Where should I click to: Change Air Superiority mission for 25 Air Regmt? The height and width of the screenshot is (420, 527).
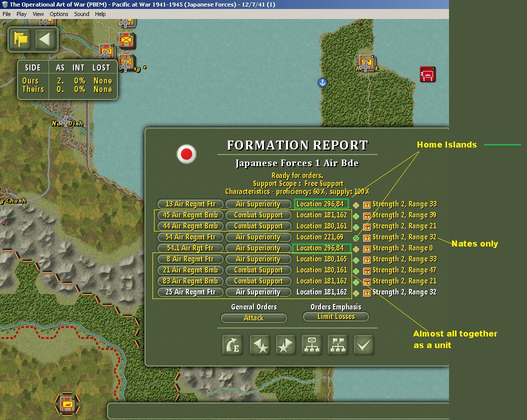[x=258, y=292]
